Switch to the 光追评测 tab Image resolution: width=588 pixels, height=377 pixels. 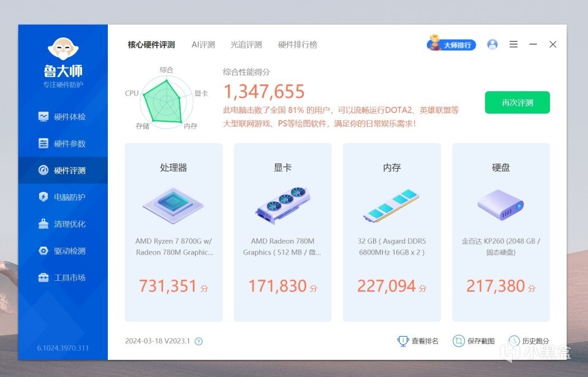tap(246, 45)
